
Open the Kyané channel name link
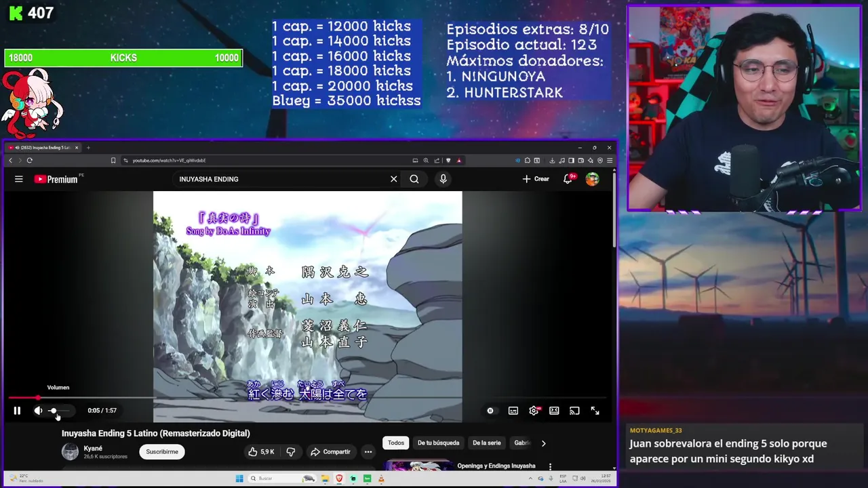coord(93,449)
